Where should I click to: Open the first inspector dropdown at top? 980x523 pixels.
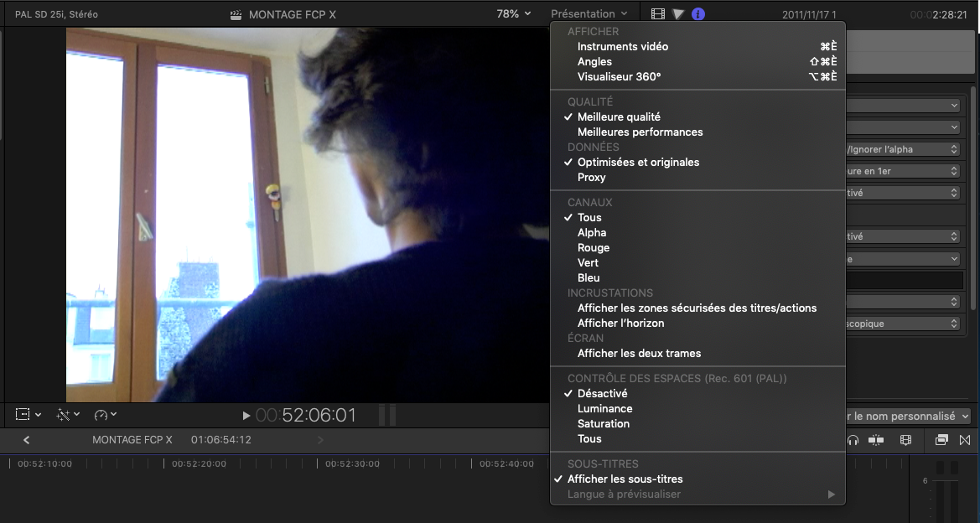[903, 106]
